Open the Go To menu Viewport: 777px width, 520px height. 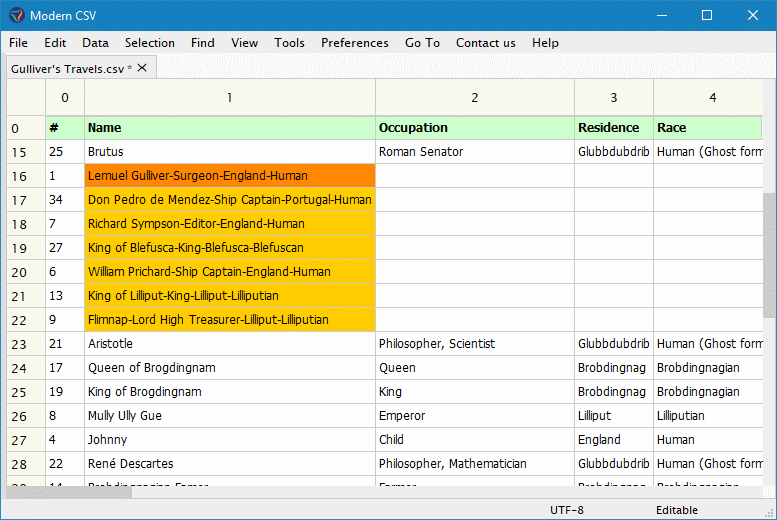(x=422, y=43)
